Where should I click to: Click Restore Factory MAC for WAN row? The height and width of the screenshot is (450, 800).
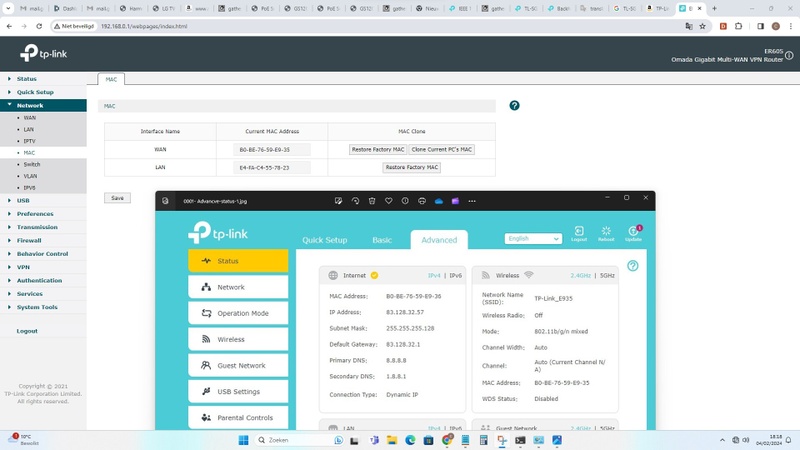click(378, 149)
